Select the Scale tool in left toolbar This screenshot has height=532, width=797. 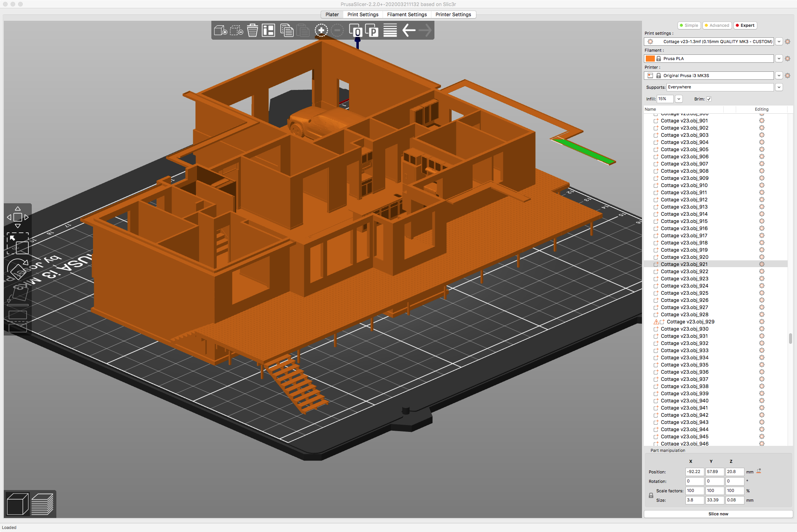pyautogui.click(x=17, y=244)
